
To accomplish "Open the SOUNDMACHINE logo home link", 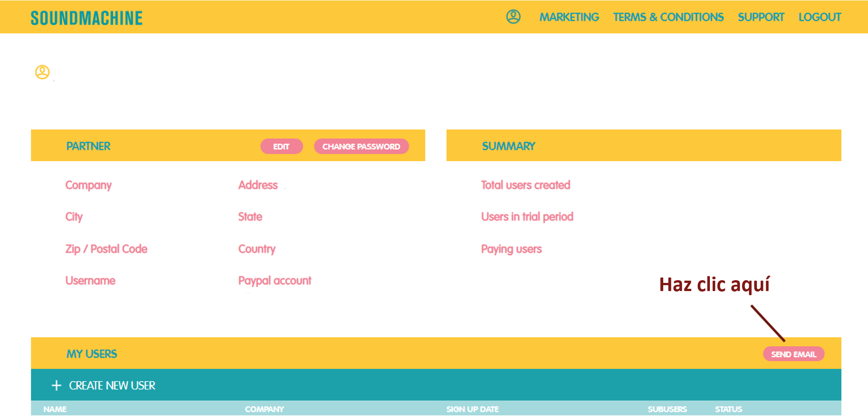I will (x=87, y=18).
